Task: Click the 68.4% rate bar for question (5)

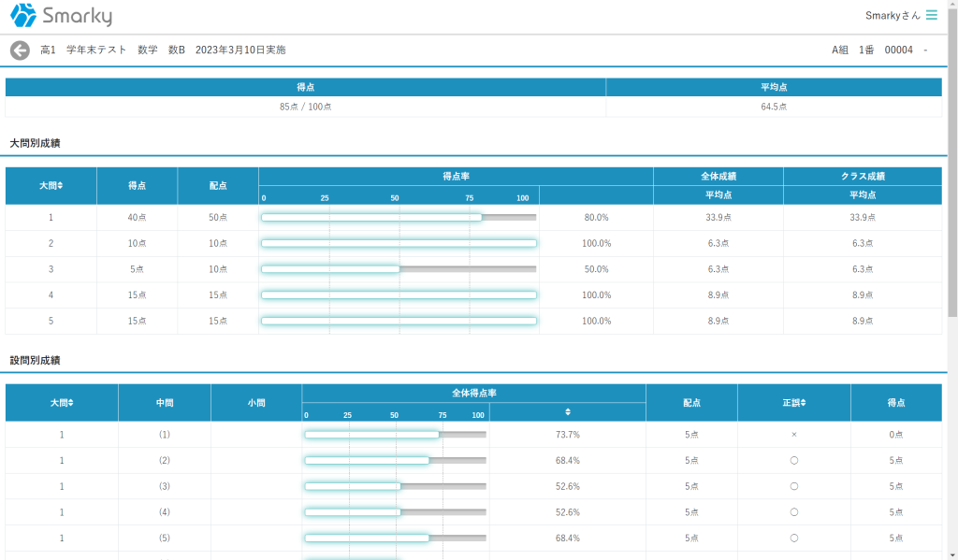Action: 396,538
